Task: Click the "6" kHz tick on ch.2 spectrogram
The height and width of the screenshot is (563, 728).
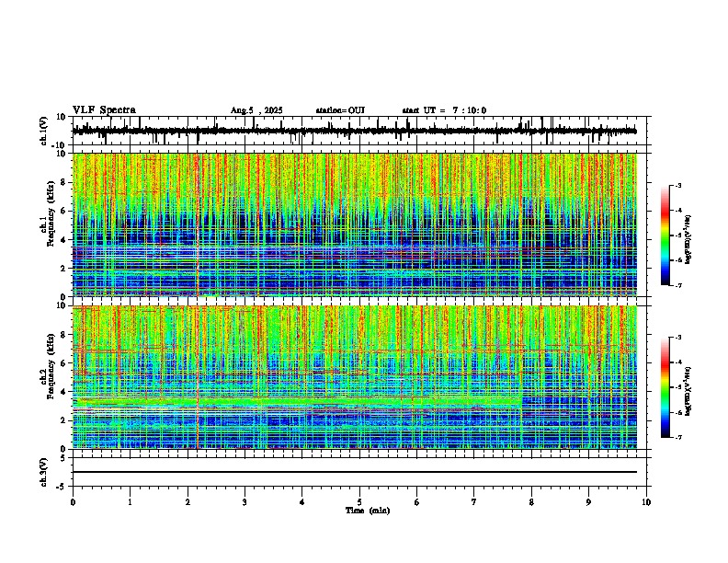Action: click(64, 363)
